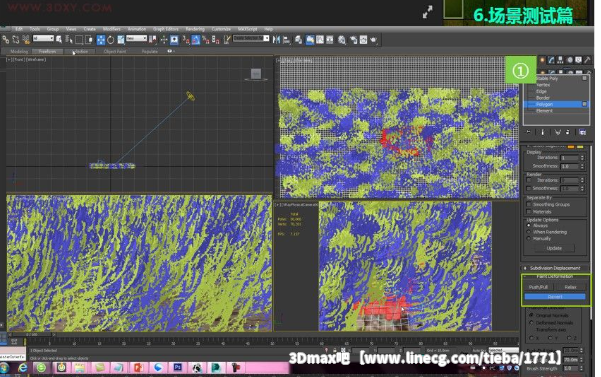The width and height of the screenshot is (601, 377).
Task: Click the Pin Stack icon under modifier list
Action: coord(529,132)
